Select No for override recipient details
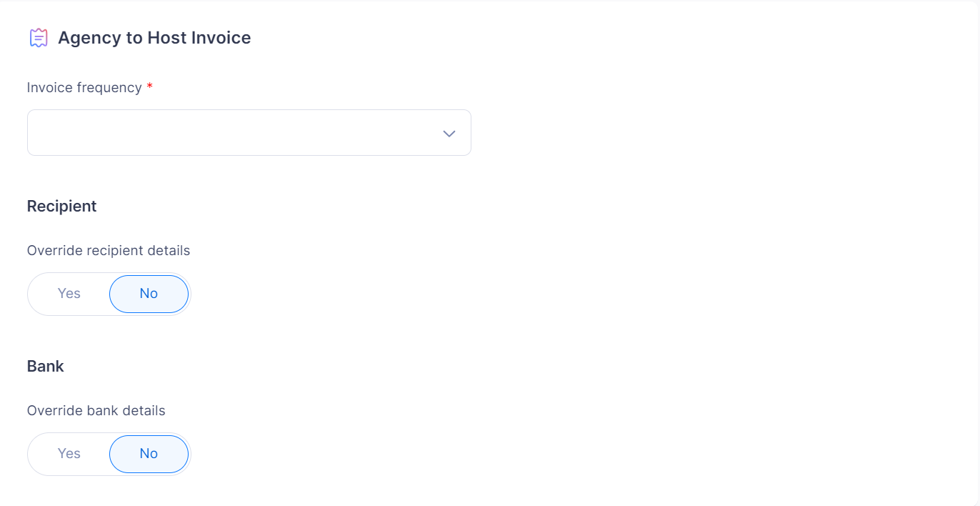 (x=149, y=294)
